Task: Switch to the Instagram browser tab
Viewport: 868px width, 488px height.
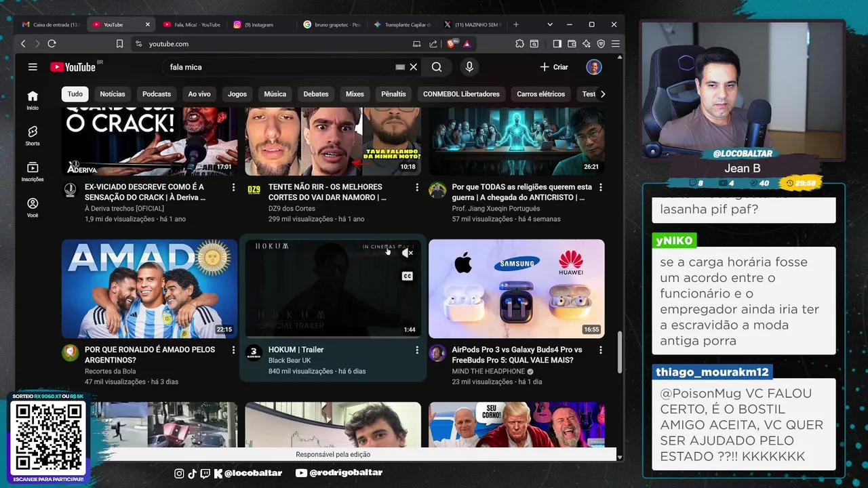Action: coord(261,24)
